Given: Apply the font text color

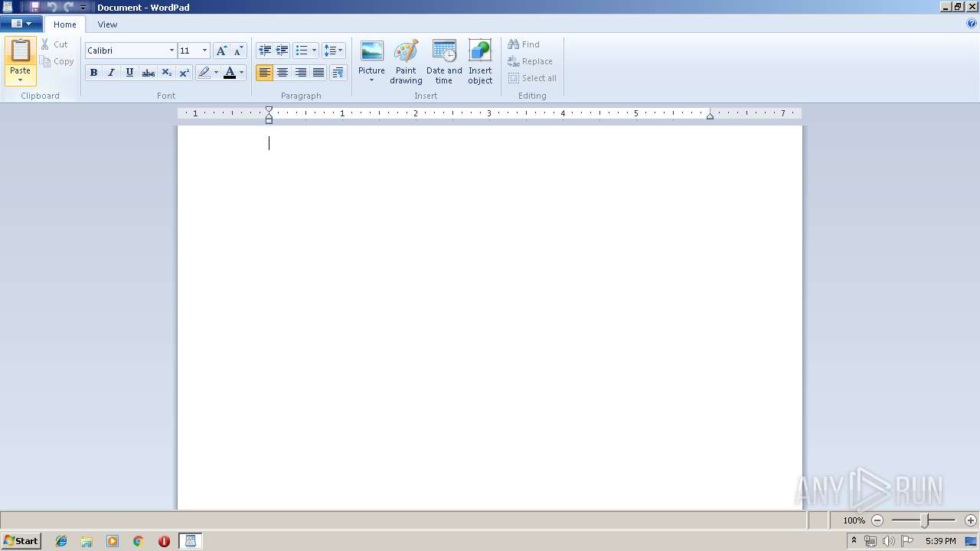Looking at the screenshot, I should (x=230, y=73).
